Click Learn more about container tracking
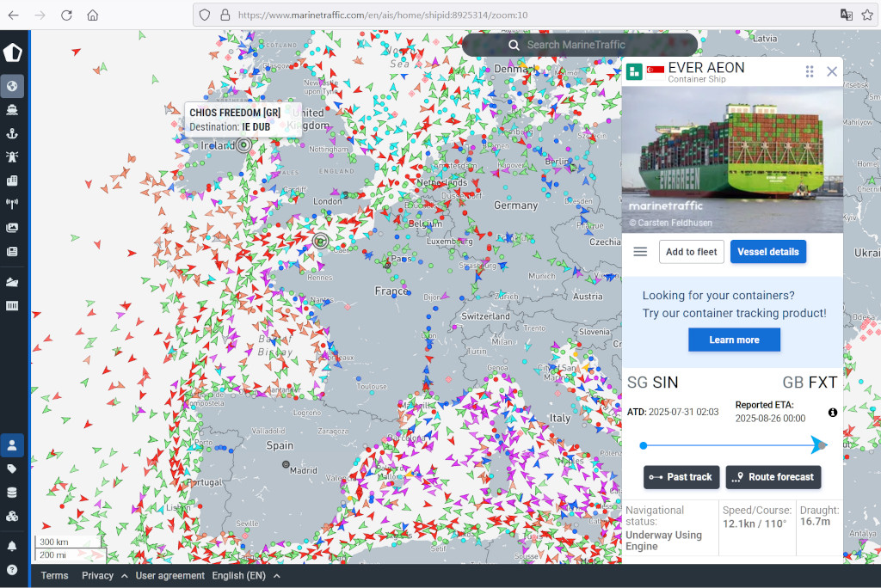 coord(734,340)
